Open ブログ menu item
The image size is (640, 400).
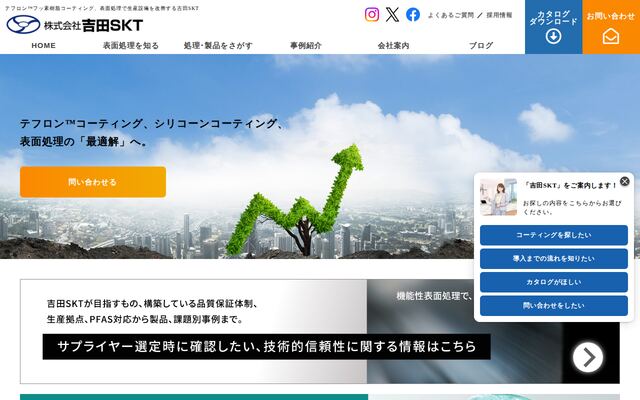click(x=481, y=46)
